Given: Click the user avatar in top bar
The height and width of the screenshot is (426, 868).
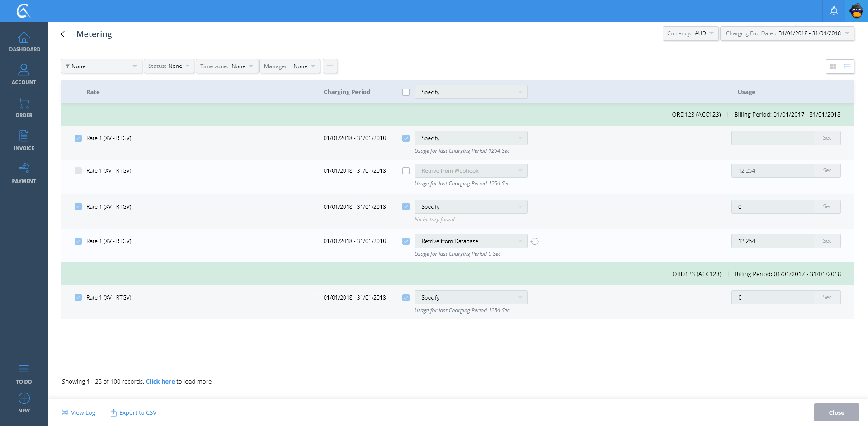Looking at the screenshot, I should pos(856,11).
